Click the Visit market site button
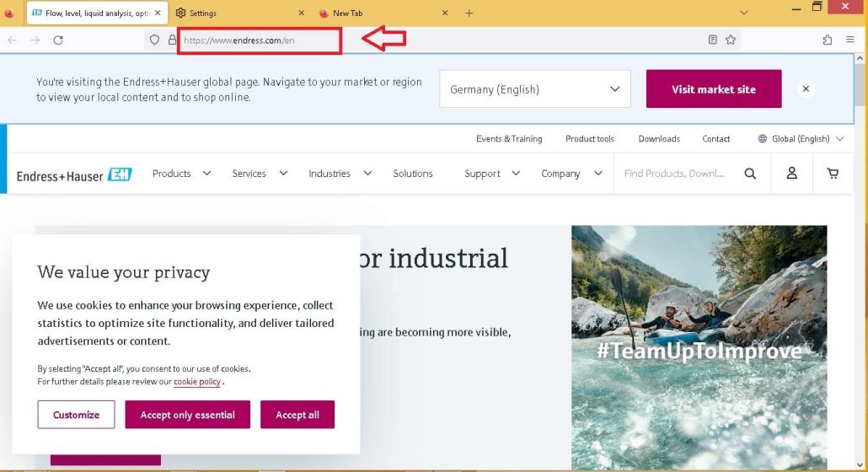This screenshot has height=472, width=868. [714, 89]
